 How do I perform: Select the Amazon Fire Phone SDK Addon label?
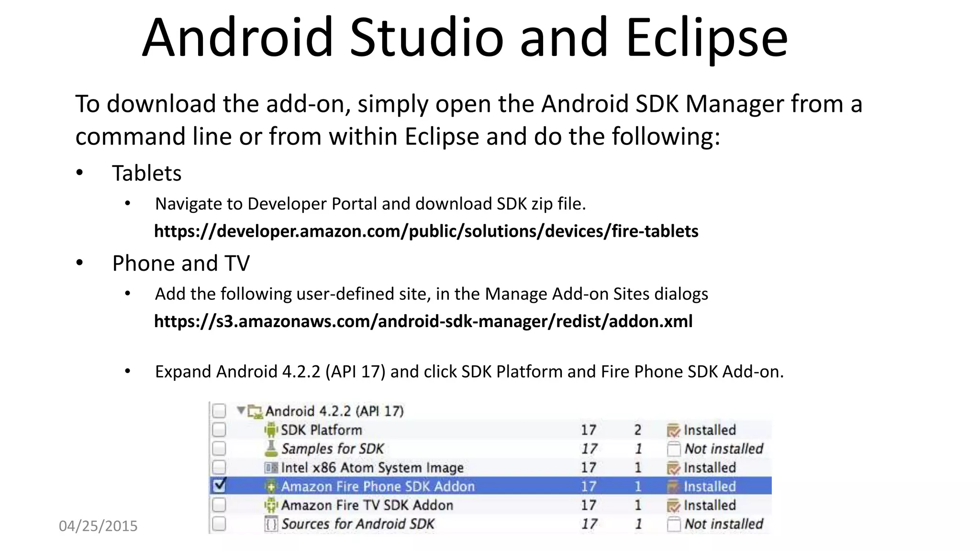pos(378,486)
